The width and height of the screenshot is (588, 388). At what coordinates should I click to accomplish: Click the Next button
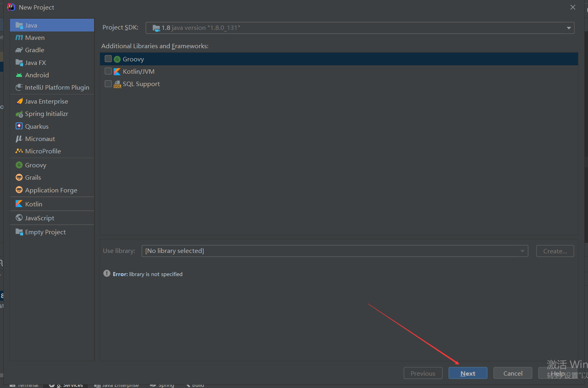(468, 373)
